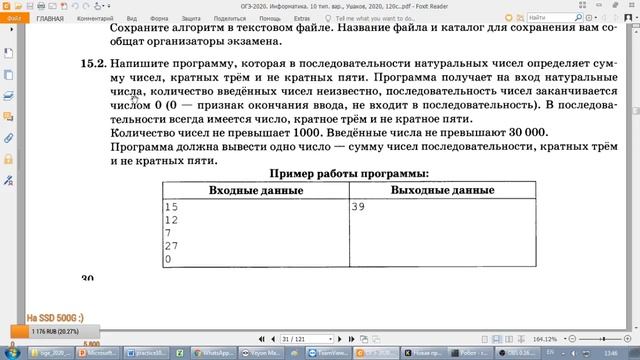Select continuous page view icon
Screen dimensions: 640x360
pos(497,339)
